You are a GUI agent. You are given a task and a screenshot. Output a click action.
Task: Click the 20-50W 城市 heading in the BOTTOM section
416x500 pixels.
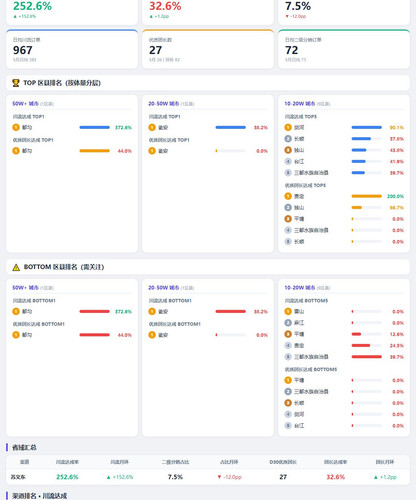click(x=164, y=288)
